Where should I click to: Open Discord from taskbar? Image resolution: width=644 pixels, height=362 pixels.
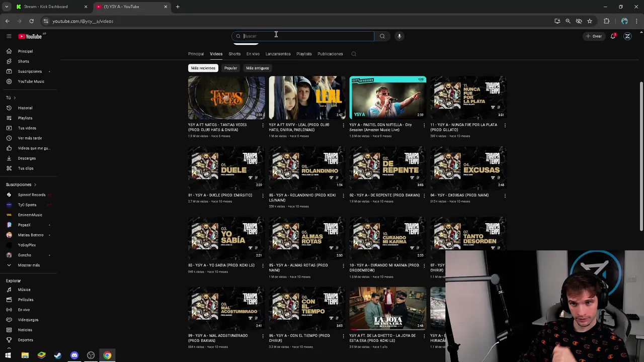tap(74, 355)
